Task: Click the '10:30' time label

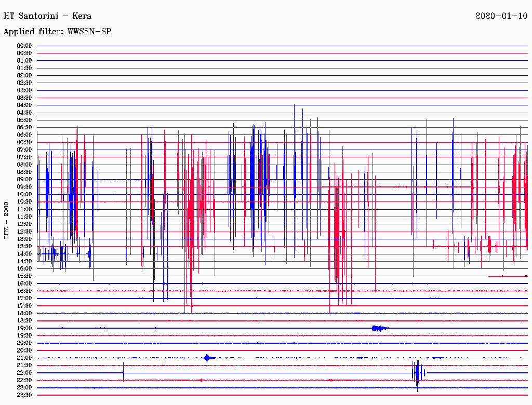Action: click(24, 202)
